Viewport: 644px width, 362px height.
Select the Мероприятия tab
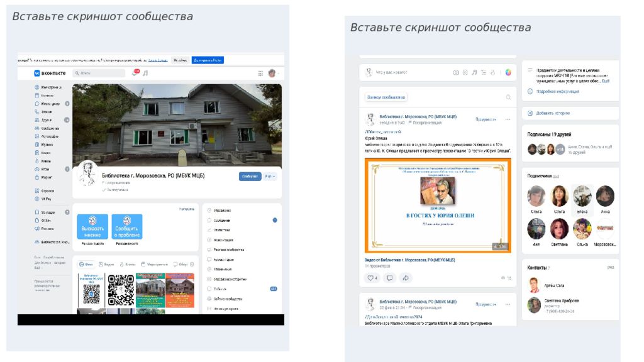(154, 265)
